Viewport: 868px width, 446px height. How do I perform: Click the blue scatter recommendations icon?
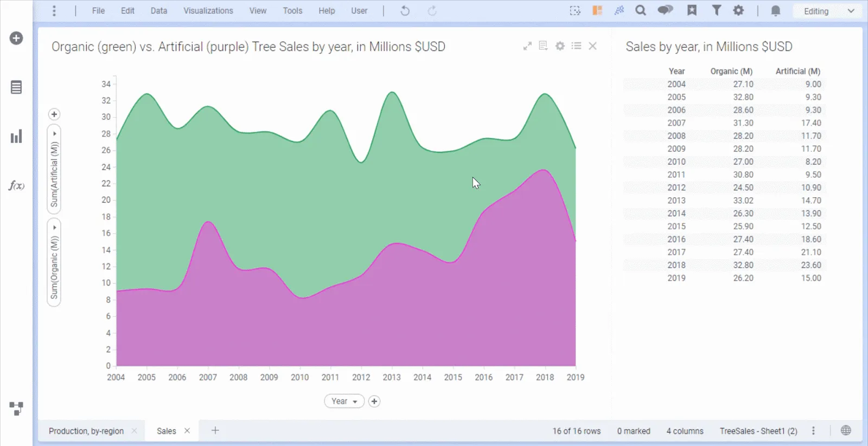(x=619, y=11)
